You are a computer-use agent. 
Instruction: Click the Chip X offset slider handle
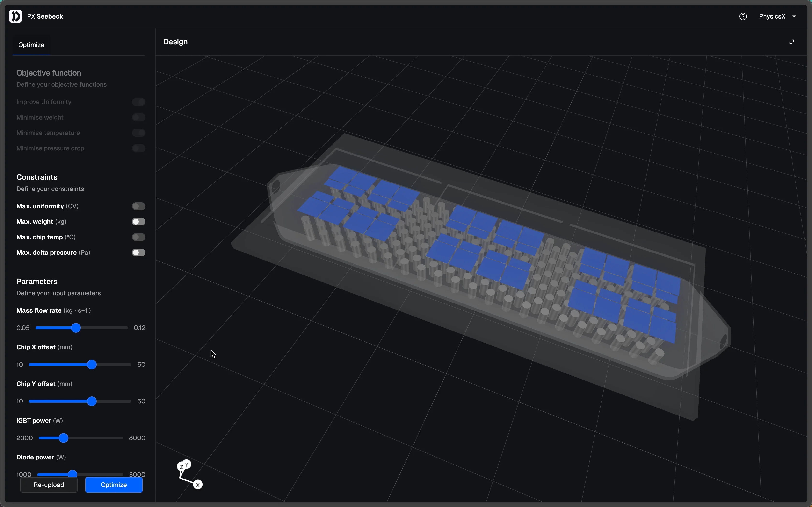[92, 365]
